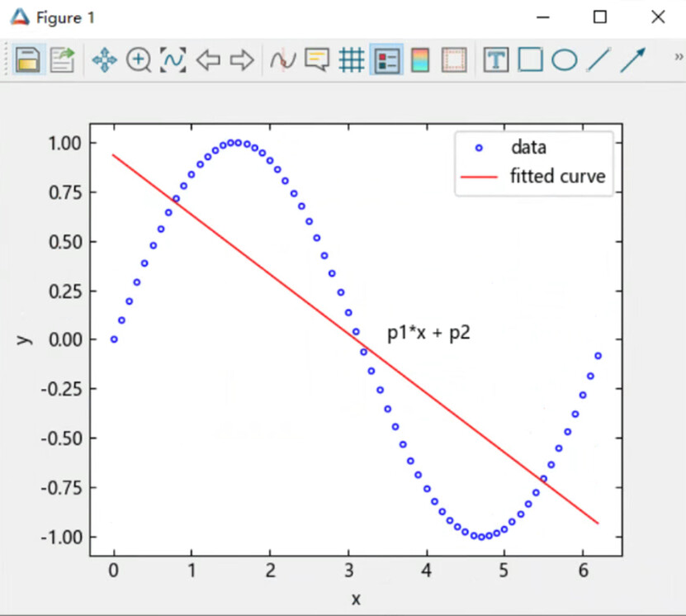Click the Export figure icon
The height and width of the screenshot is (616, 686).
point(62,59)
